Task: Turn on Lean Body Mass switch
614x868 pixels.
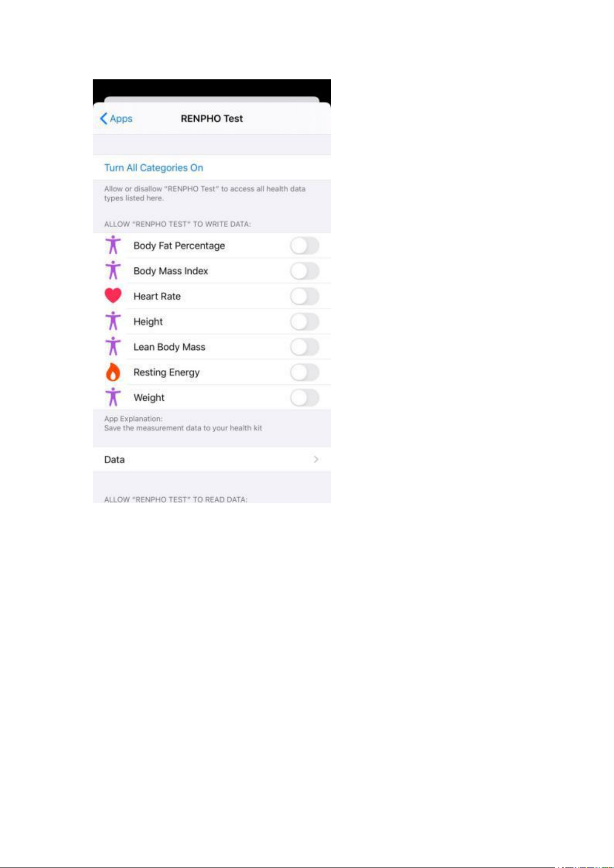Action: 304,347
